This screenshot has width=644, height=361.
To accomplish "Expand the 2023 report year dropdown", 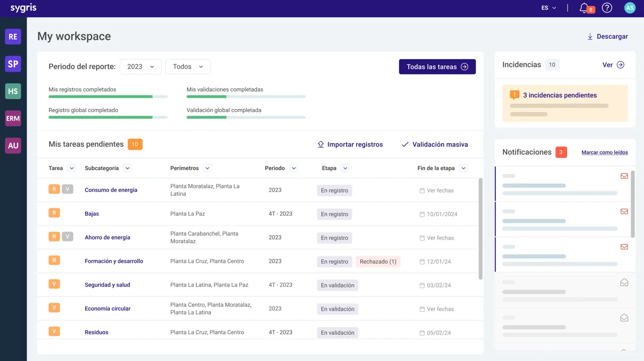I will pos(141,67).
